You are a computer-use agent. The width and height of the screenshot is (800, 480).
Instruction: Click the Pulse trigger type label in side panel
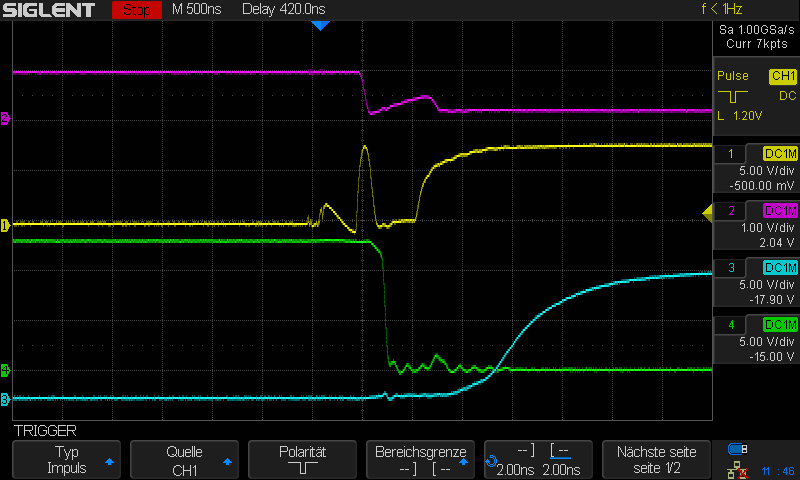[x=733, y=76]
